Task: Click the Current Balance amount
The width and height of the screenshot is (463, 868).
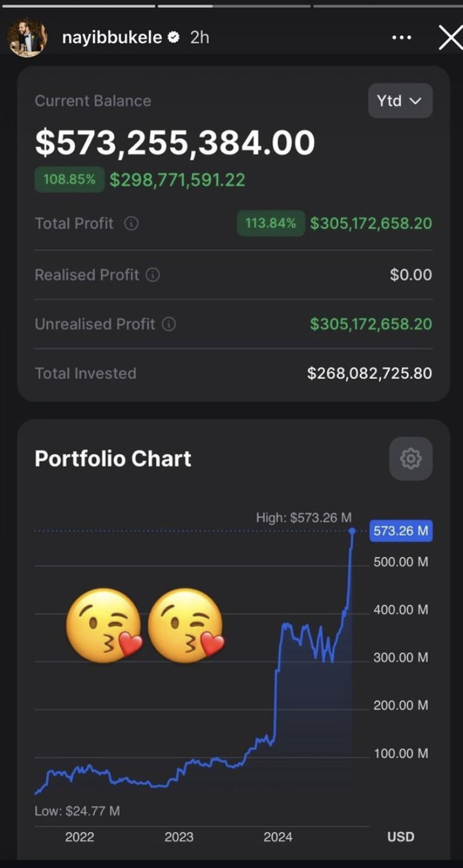Action: (175, 143)
